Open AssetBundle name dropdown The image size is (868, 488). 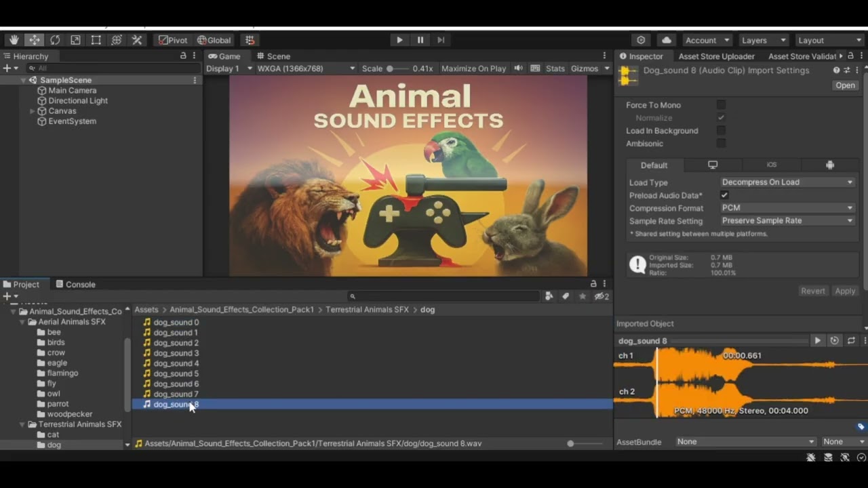point(745,442)
